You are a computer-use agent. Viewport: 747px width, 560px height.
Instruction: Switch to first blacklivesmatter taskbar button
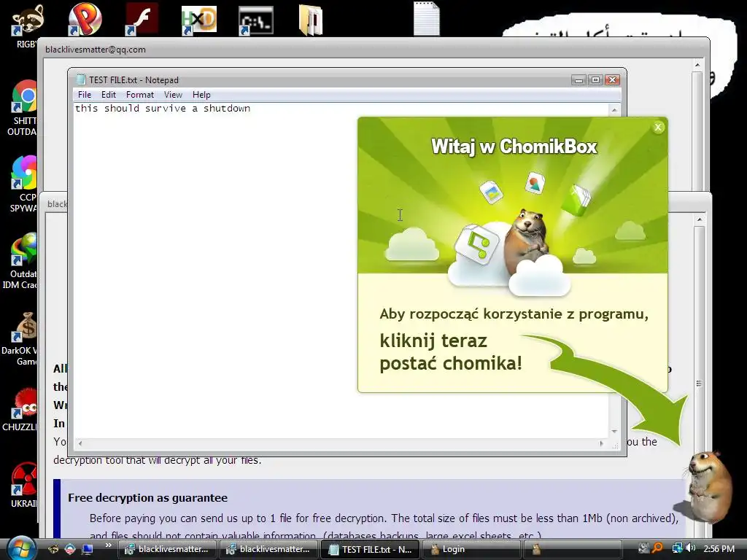click(168, 549)
